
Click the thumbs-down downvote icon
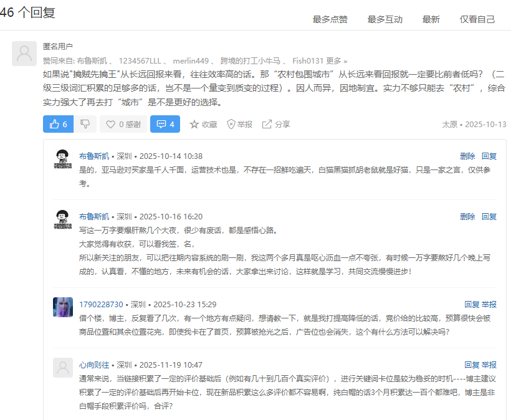click(85, 124)
